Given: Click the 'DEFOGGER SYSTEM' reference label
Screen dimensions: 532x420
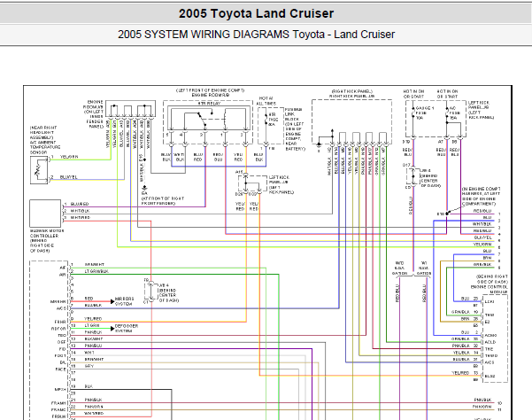Looking at the screenshot, I should (127, 329).
